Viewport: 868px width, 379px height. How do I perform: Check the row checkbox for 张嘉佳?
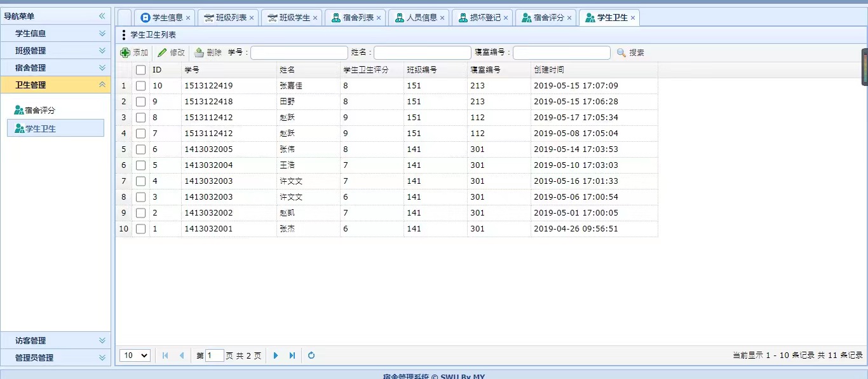coord(140,86)
